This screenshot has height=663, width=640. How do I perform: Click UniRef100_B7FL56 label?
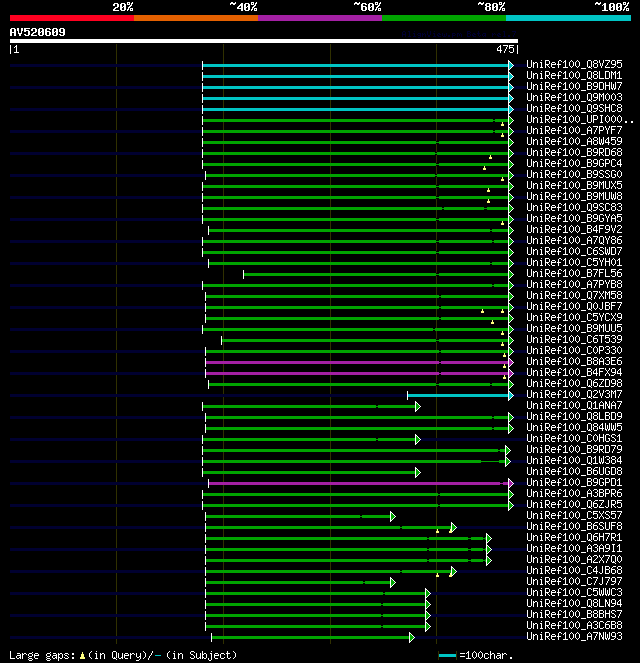click(574, 273)
